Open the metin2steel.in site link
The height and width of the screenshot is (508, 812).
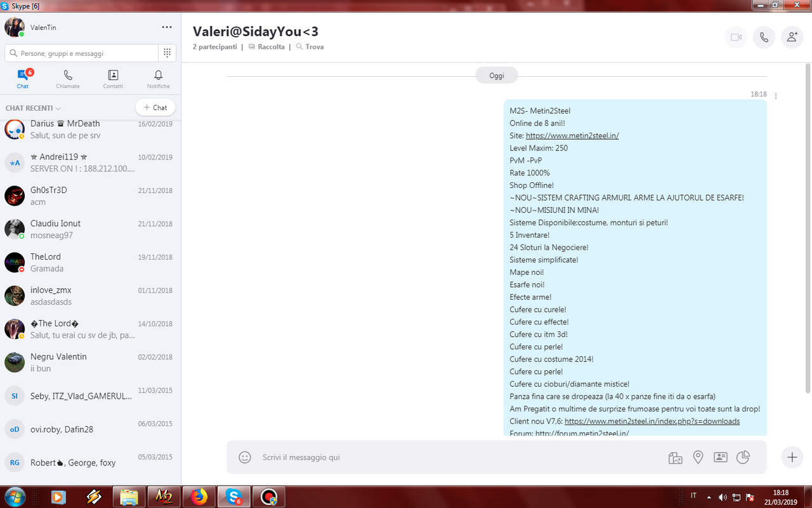(572, 135)
